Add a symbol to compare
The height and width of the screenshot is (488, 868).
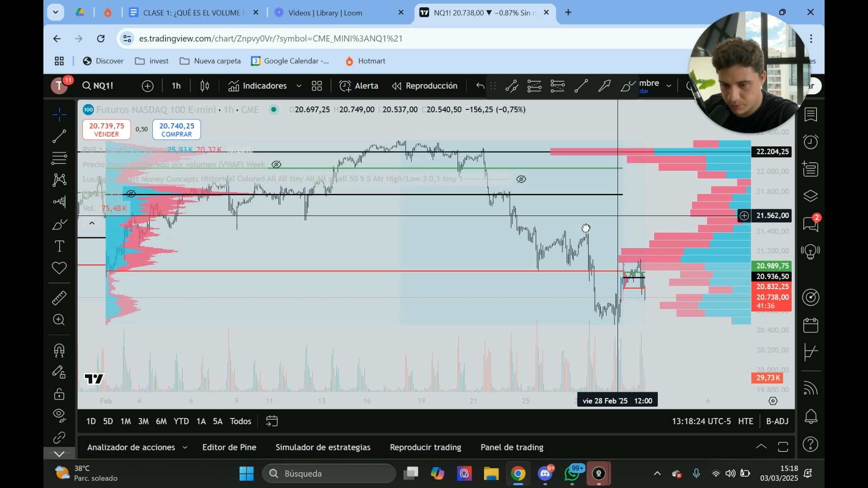tap(148, 86)
